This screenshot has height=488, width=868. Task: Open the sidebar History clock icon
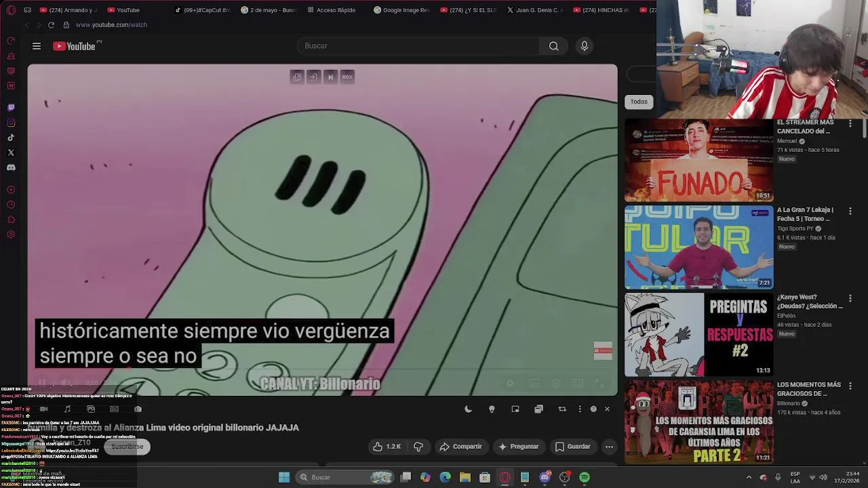[x=11, y=205]
